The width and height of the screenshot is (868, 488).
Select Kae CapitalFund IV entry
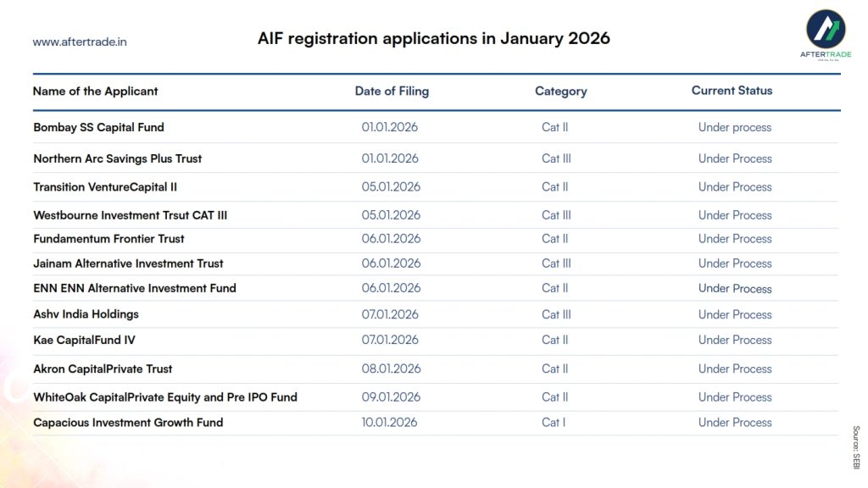pyautogui.click(x=84, y=340)
